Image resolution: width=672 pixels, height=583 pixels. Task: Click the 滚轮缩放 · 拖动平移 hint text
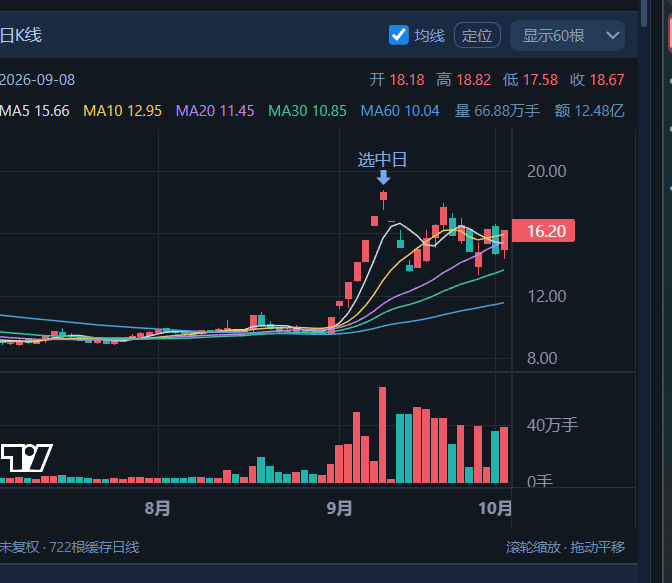point(565,547)
